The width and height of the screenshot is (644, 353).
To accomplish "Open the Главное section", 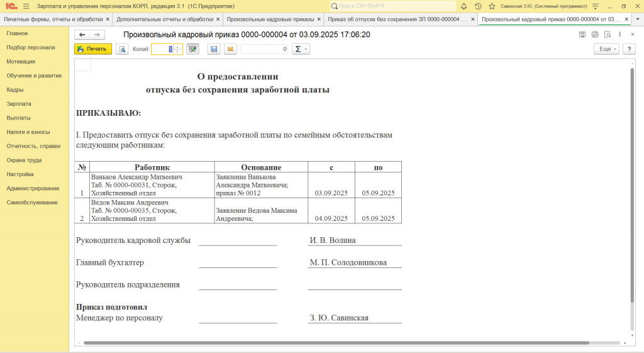I will 17,33.
